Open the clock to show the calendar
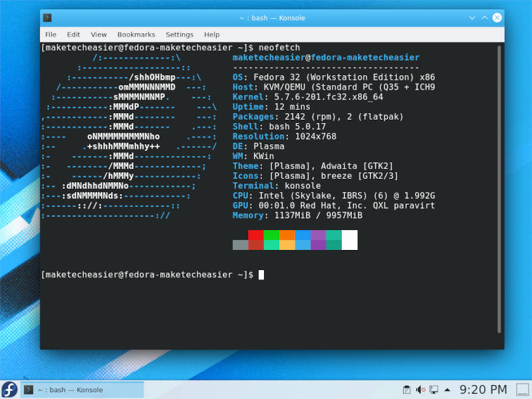 (x=482, y=389)
